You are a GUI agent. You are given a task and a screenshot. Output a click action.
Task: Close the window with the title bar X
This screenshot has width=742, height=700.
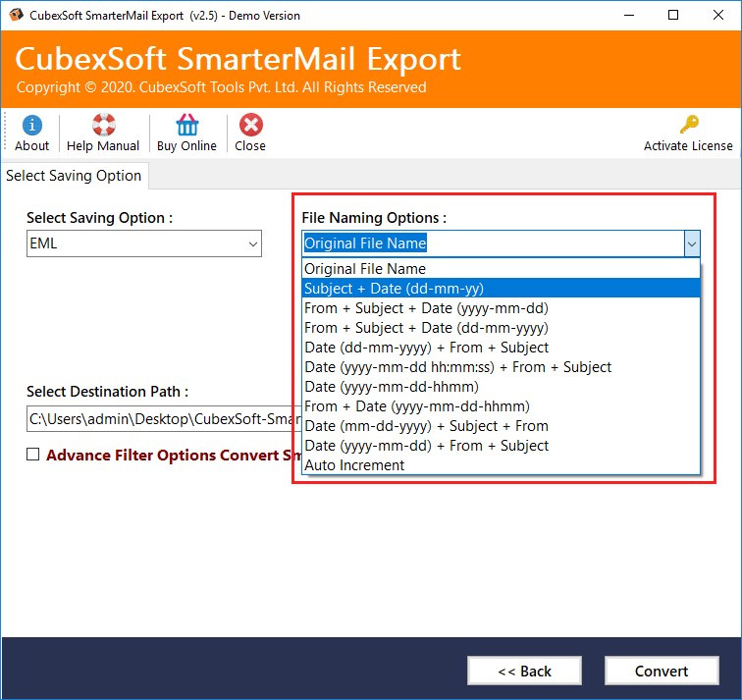click(717, 15)
